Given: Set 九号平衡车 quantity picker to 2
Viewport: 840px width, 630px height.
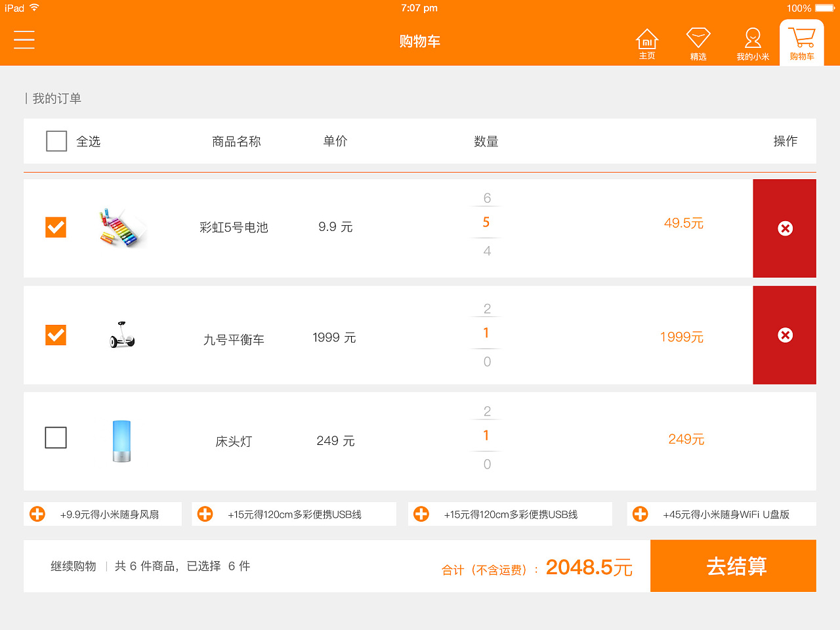Looking at the screenshot, I should click(x=487, y=308).
